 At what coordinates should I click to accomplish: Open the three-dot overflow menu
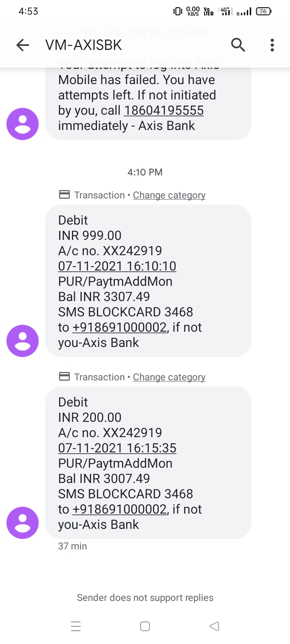272,45
